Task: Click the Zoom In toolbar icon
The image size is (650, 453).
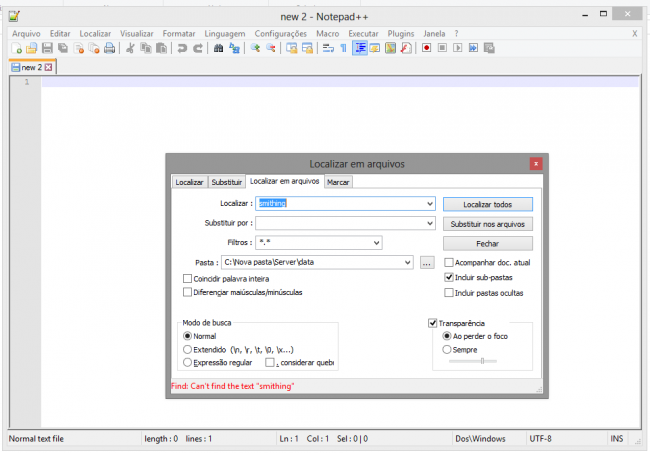Action: tap(255, 48)
